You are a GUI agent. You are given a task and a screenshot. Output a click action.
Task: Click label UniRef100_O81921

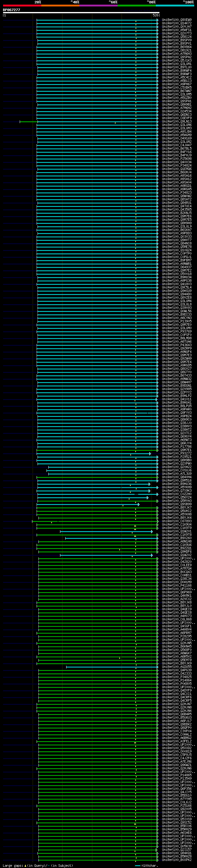click(x=177, y=50)
